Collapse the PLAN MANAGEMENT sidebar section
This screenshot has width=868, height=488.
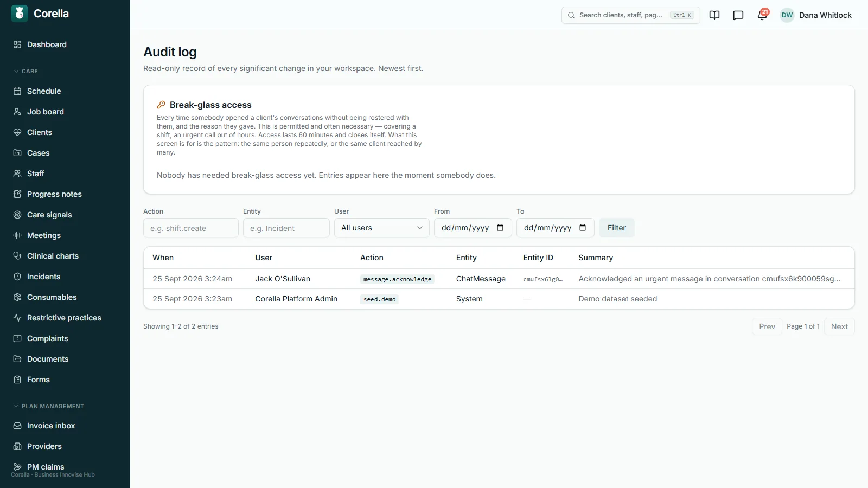49,406
